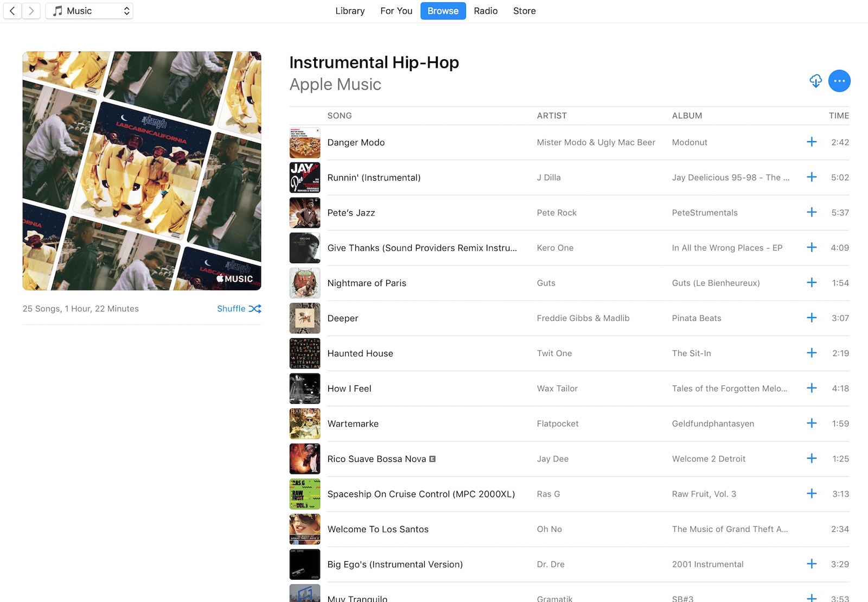Go back with the left chevron button
Image resolution: width=868 pixels, height=602 pixels.
coord(12,11)
